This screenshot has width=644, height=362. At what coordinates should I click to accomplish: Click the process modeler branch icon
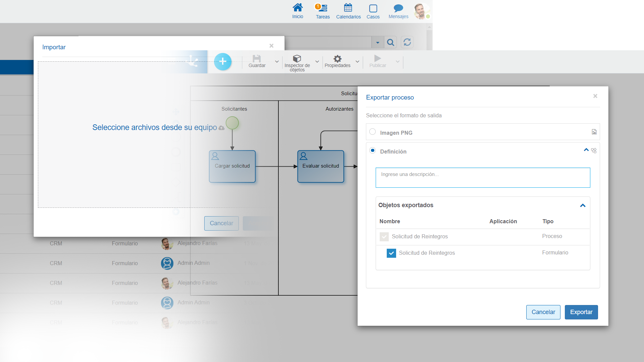(193, 61)
